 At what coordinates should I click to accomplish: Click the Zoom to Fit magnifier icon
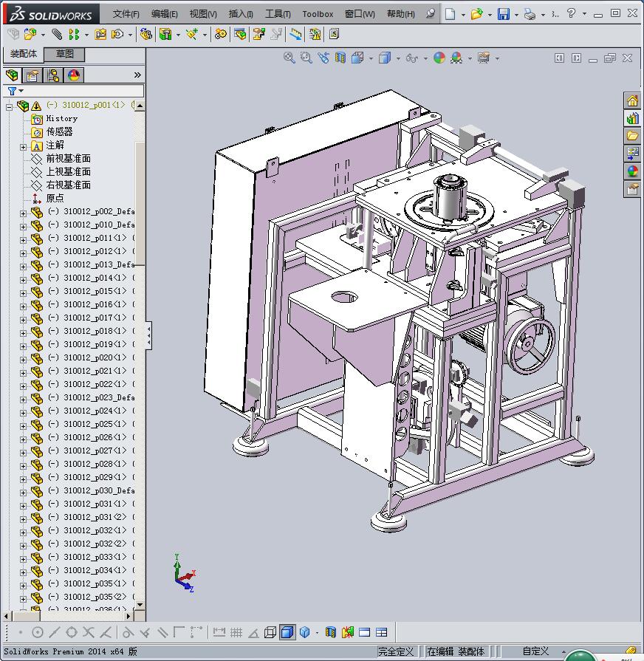290,58
